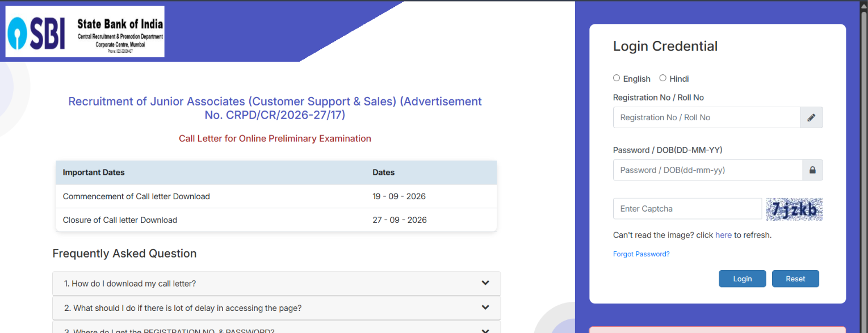Click the Important Dates table header
This screenshot has width=868, height=333.
click(276, 172)
